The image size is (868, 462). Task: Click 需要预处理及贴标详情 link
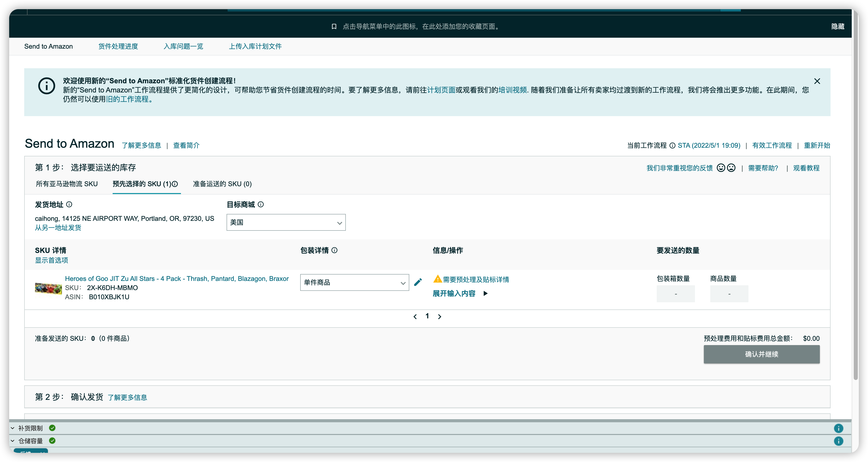tap(476, 279)
